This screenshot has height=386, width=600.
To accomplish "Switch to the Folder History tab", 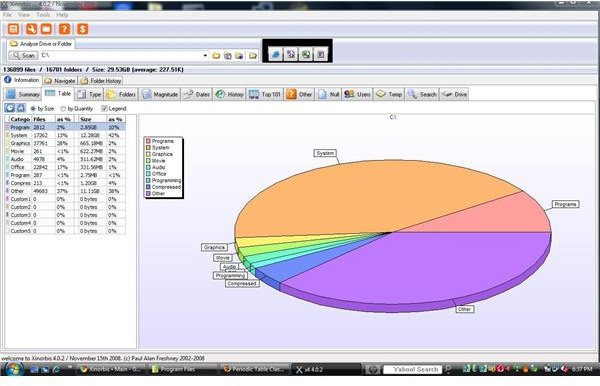I will coord(101,81).
